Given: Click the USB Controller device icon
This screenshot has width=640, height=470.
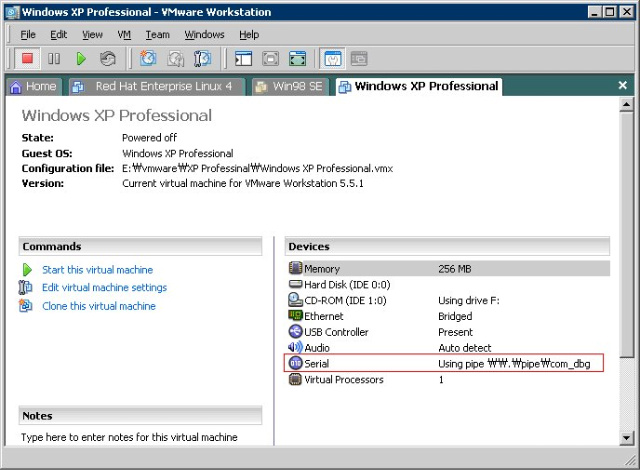Looking at the screenshot, I should point(295,331).
